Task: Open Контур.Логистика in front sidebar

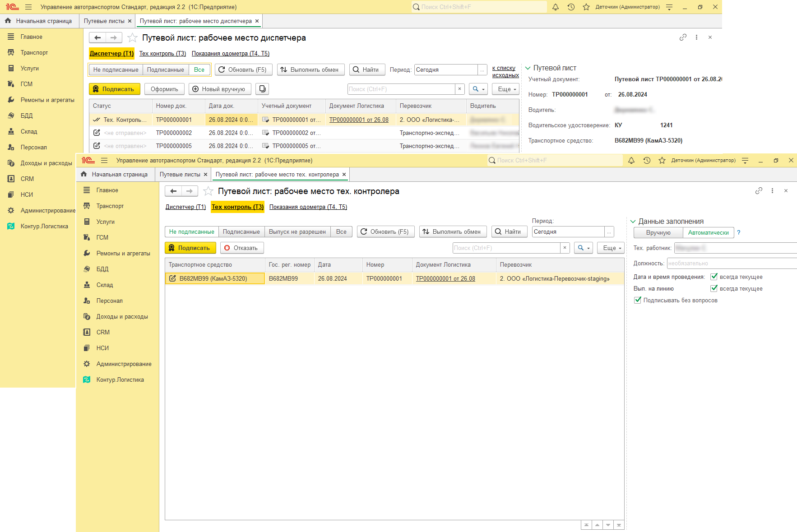Action: click(120, 380)
